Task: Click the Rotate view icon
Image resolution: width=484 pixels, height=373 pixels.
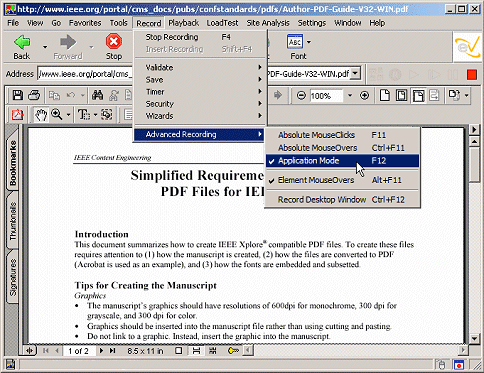Action: [453, 95]
